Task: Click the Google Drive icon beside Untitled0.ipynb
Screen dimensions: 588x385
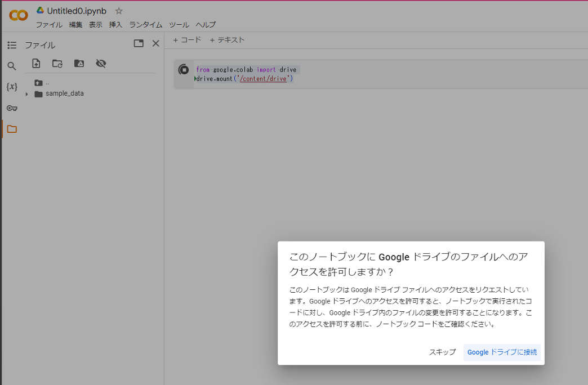Action: point(40,11)
